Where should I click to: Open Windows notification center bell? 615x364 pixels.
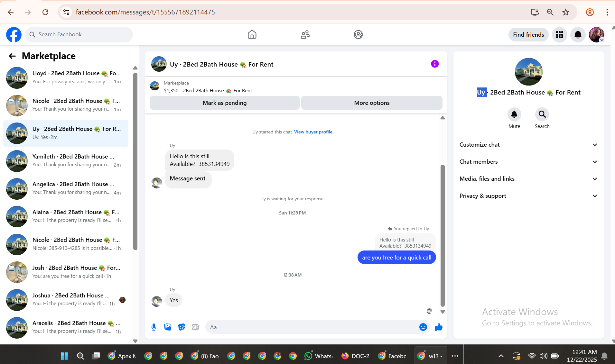(604, 356)
